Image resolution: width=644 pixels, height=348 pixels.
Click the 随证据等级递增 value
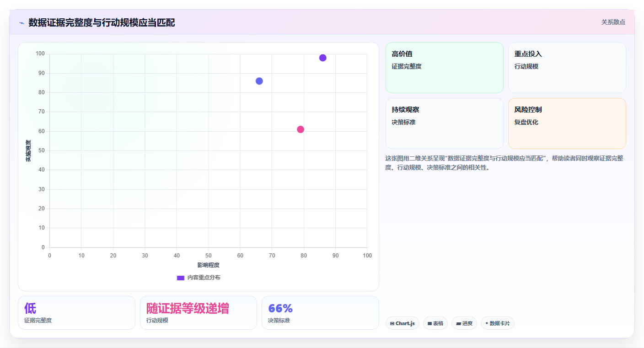click(x=188, y=308)
